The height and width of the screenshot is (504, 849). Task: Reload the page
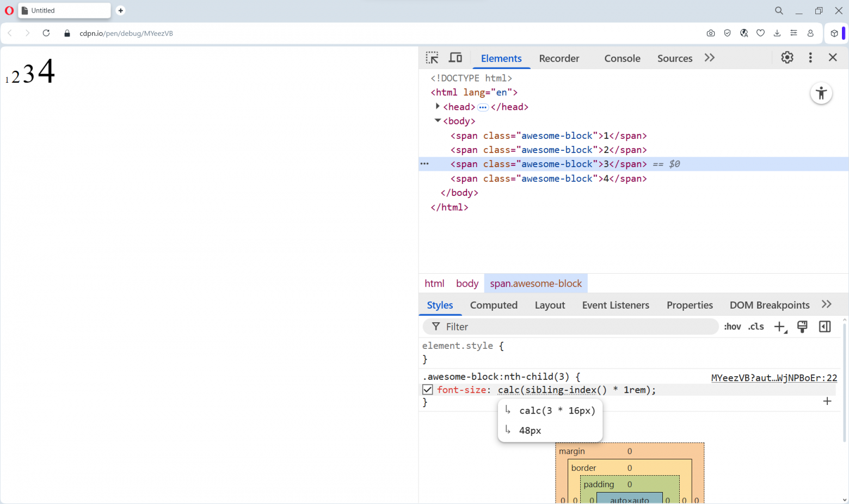click(x=46, y=33)
